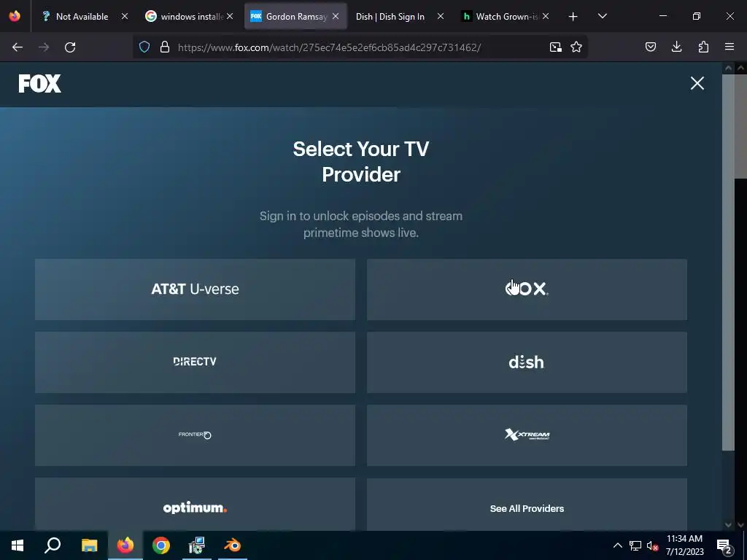Open Google Chrome from the taskbar
Viewport: 747px width, 560px height.
pyautogui.click(x=161, y=545)
